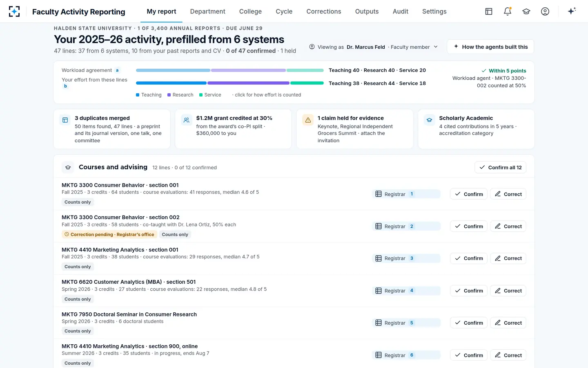The height and width of the screenshot is (368, 588).
Task: Click the Research legend color swatch
Action: (169, 95)
